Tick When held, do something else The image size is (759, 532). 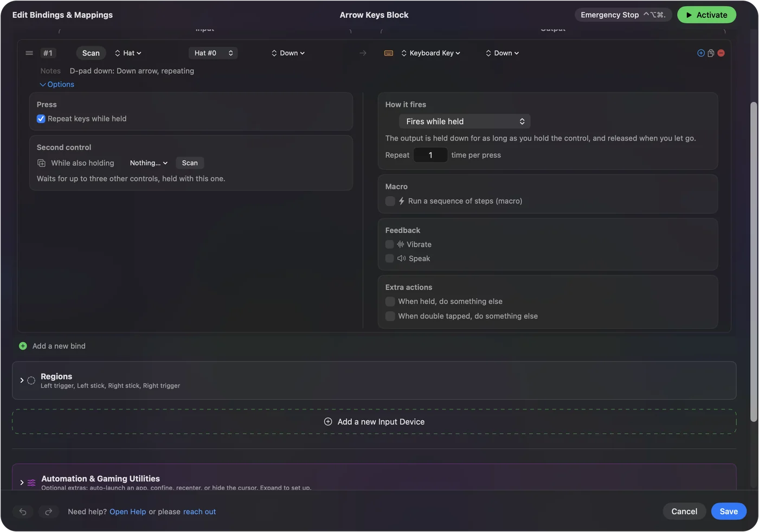tap(390, 302)
